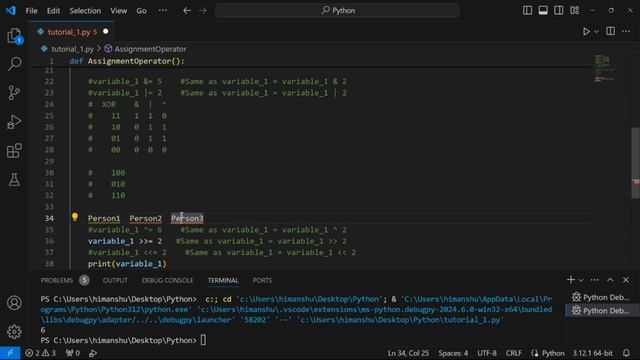
Task: Open remote window indicator in status bar
Action: [x=10, y=353]
